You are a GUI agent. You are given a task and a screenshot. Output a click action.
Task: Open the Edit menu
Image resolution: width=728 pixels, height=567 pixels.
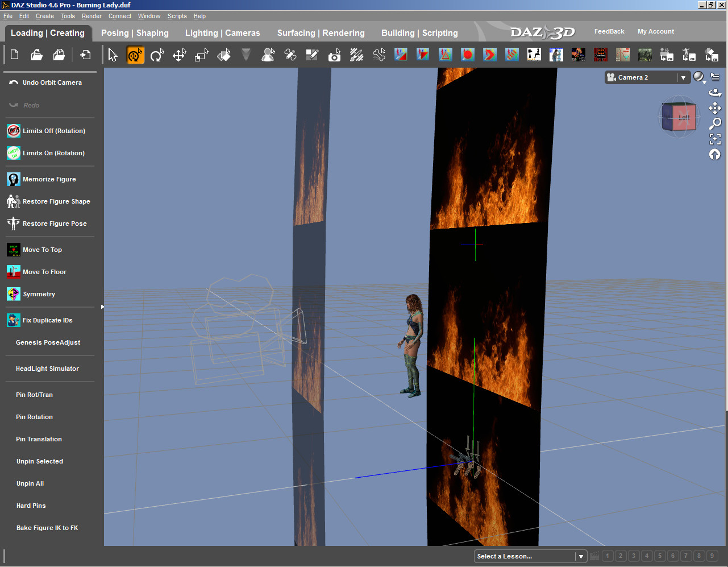[24, 16]
